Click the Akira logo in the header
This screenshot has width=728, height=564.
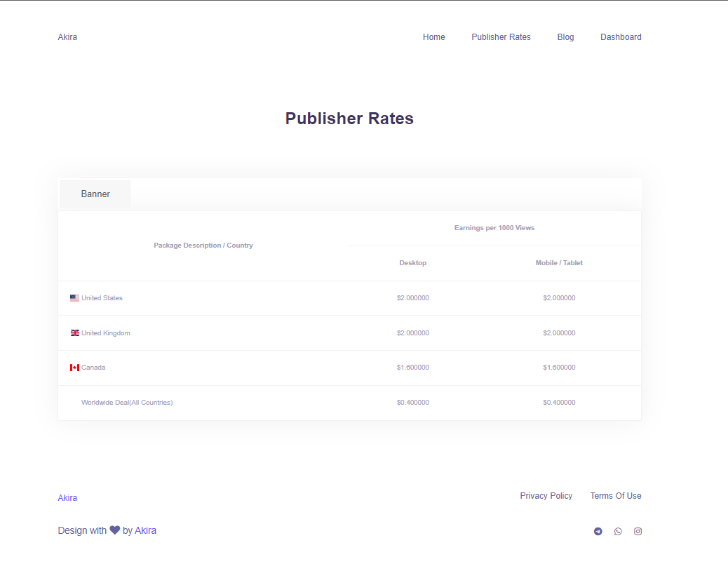pyautogui.click(x=67, y=37)
